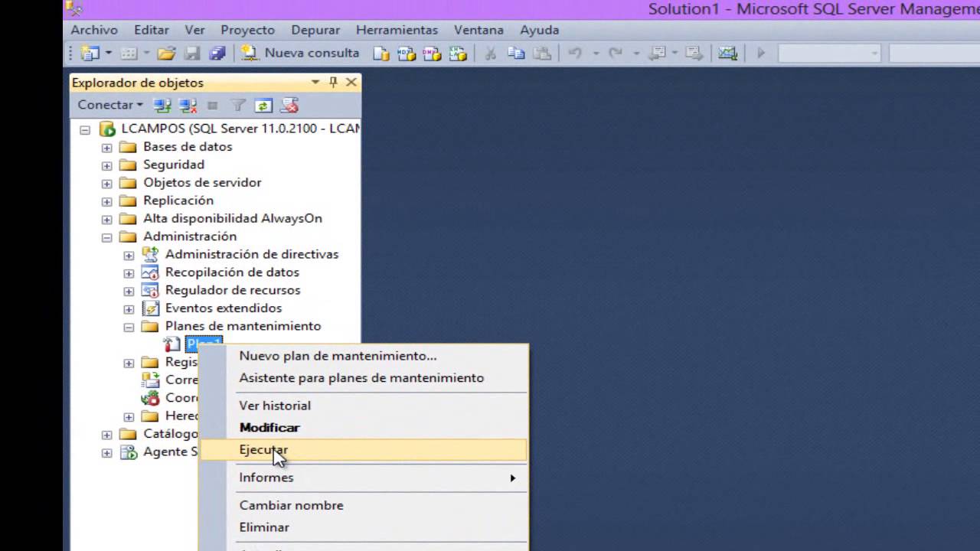Click the Save All icon
The image size is (980, 551).
pyautogui.click(x=218, y=53)
